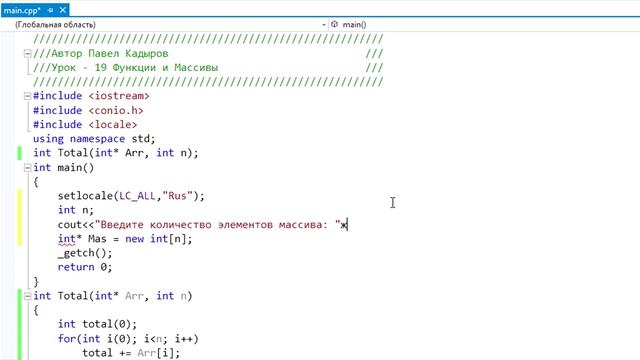
Task: Click the int total(0); line
Action: (97, 324)
